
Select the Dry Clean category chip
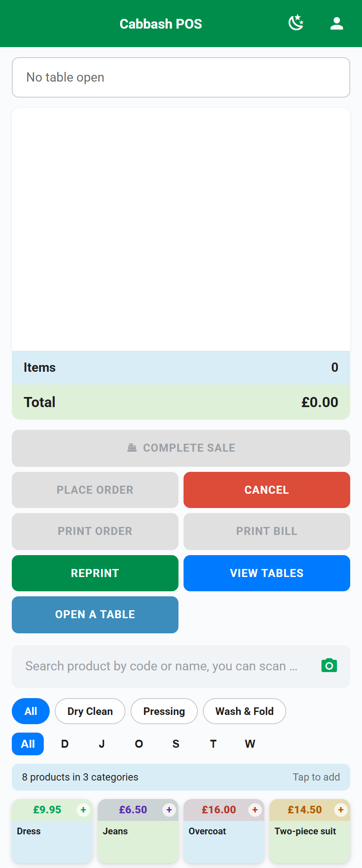90,711
